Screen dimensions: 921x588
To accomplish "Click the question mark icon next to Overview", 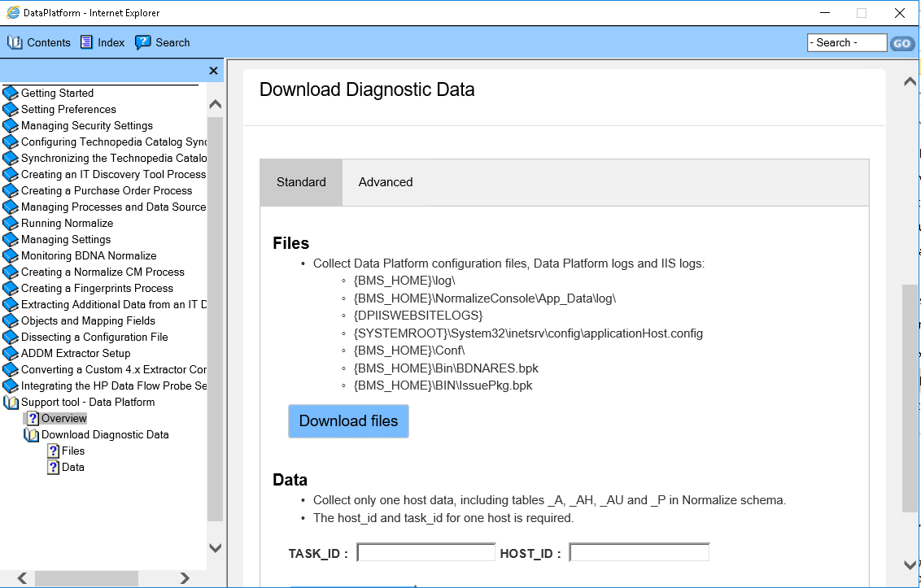I will [33, 418].
